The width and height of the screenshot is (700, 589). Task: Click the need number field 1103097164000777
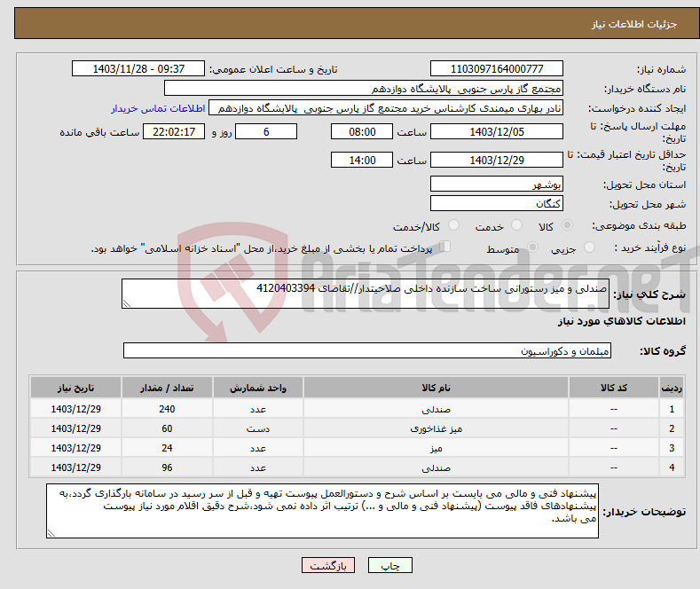click(496, 69)
